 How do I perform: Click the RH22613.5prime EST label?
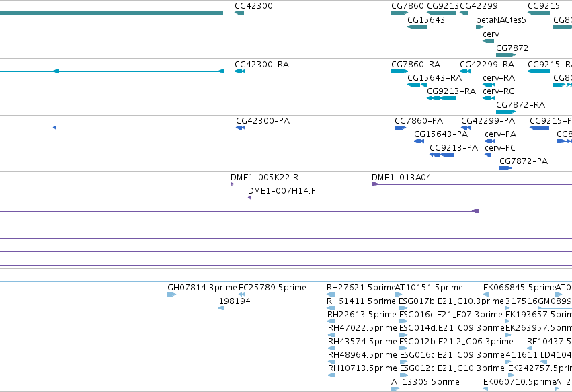362,315
